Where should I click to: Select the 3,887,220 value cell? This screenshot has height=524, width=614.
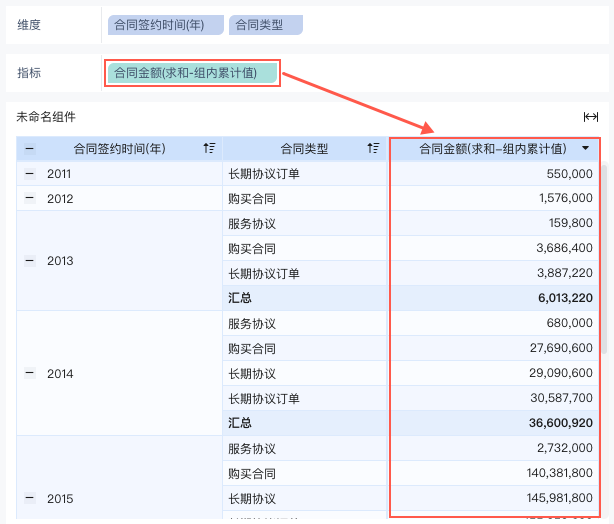pyautogui.click(x=495, y=273)
